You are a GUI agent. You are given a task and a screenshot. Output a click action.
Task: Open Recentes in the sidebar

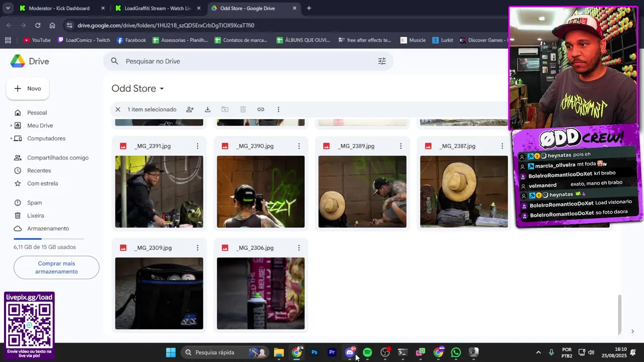tap(39, 170)
